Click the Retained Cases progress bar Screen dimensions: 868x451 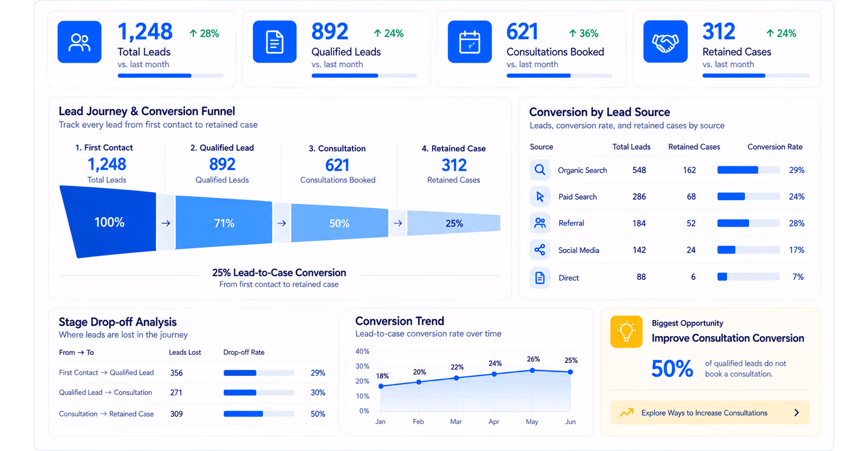[756, 76]
